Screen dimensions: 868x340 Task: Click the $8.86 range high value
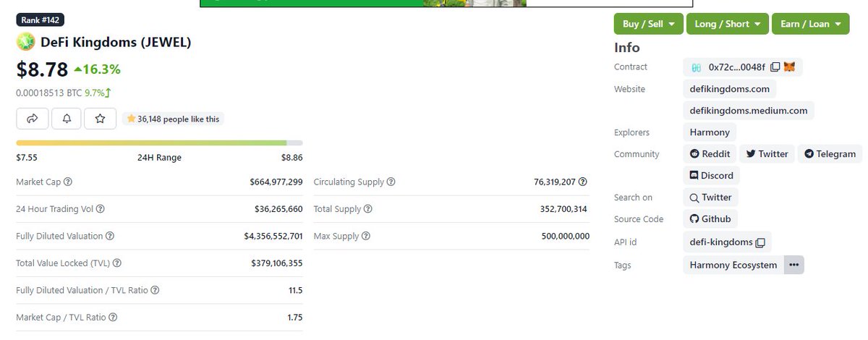click(x=292, y=157)
